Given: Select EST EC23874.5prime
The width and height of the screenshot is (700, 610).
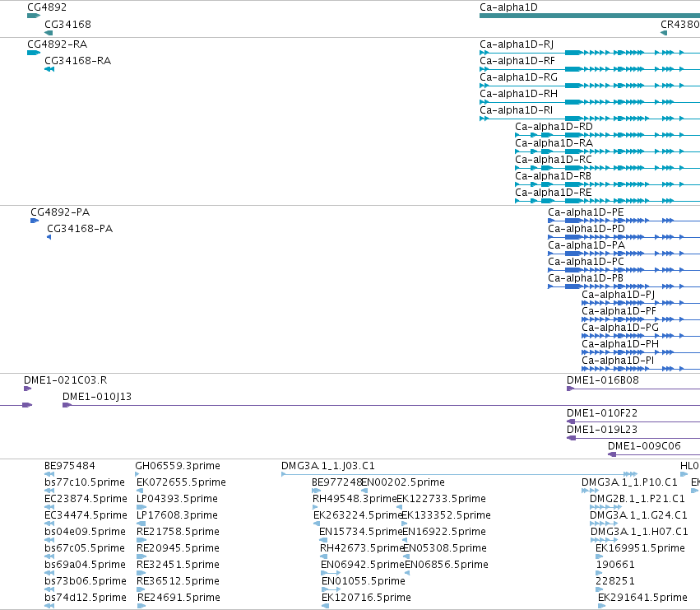Looking at the screenshot, I should 49,507.
